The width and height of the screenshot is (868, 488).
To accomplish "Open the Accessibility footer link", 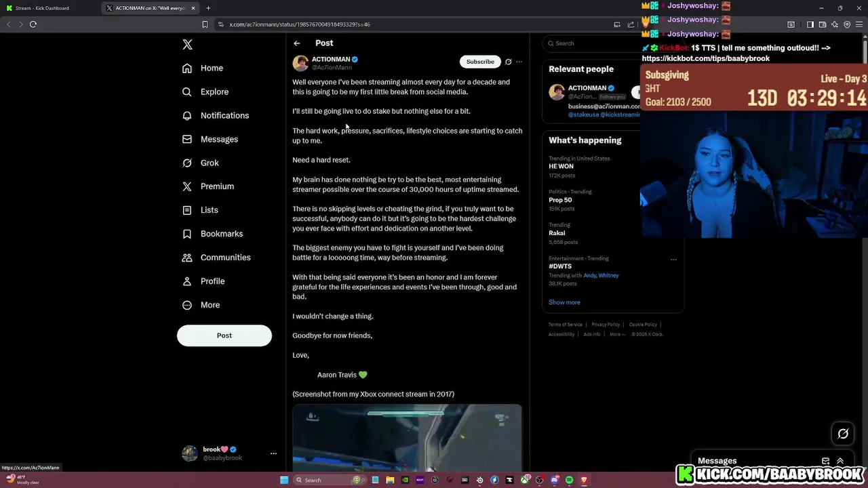I will (x=561, y=334).
